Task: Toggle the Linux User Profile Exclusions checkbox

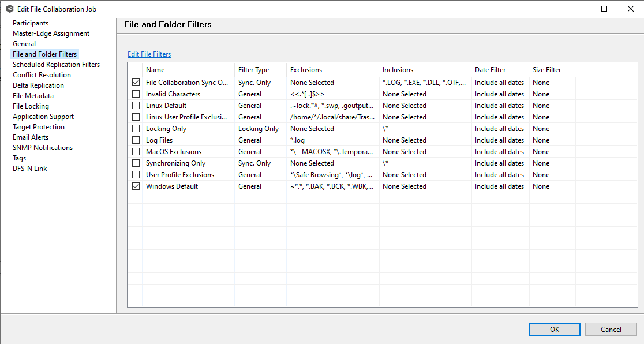Action: 136,117
